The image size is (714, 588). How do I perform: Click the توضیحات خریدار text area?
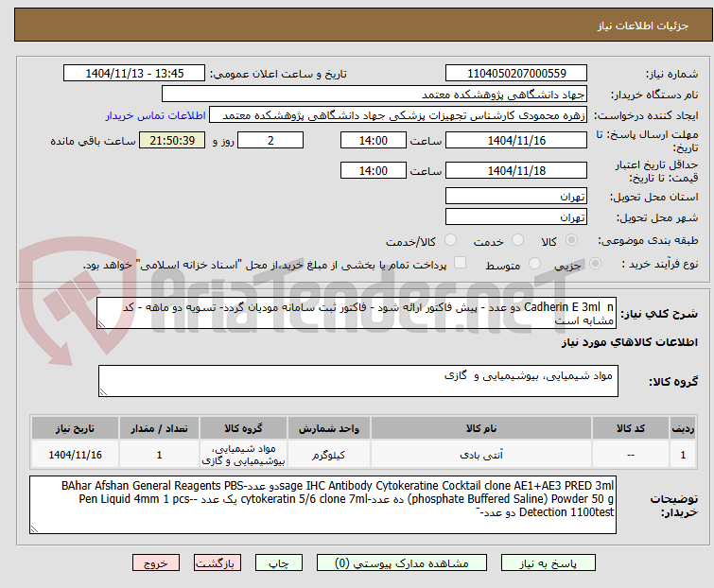click(x=322, y=505)
